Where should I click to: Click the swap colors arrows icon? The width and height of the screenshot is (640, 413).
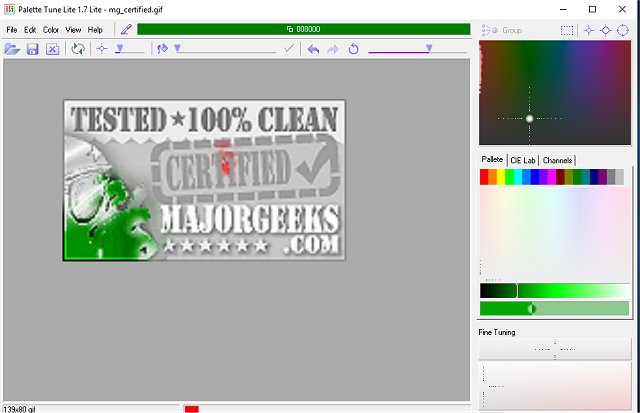click(162, 49)
